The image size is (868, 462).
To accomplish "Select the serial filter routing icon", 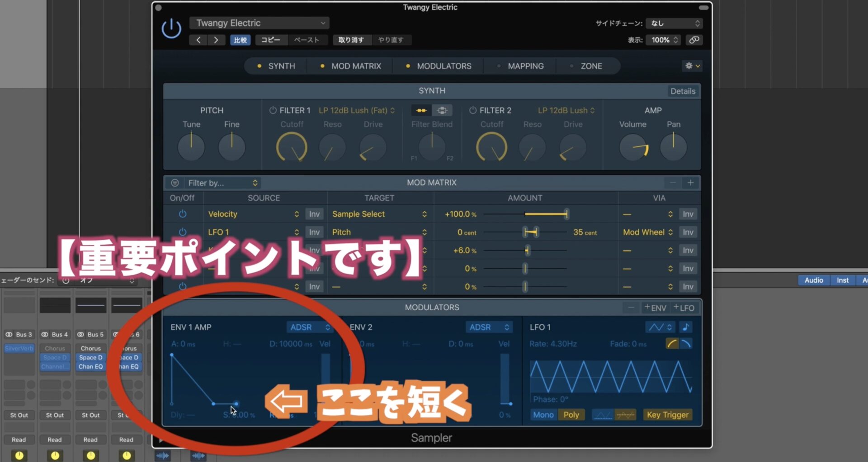I will click(420, 110).
